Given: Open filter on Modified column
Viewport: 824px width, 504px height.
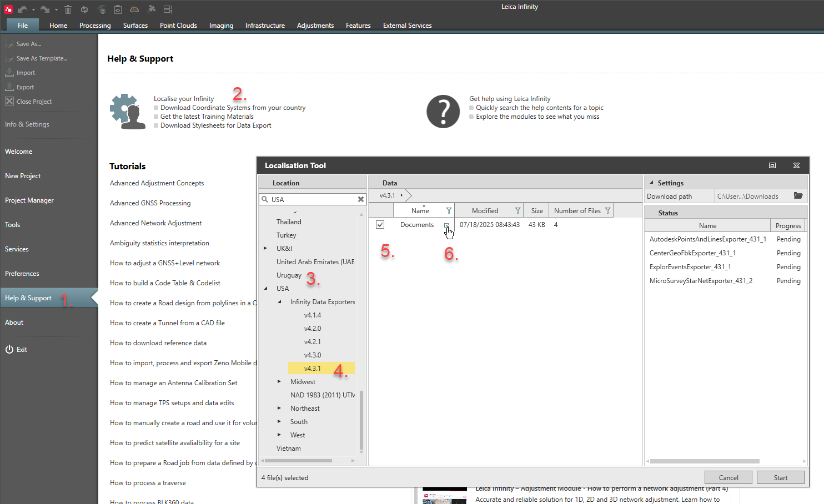Looking at the screenshot, I should pyautogui.click(x=517, y=211).
